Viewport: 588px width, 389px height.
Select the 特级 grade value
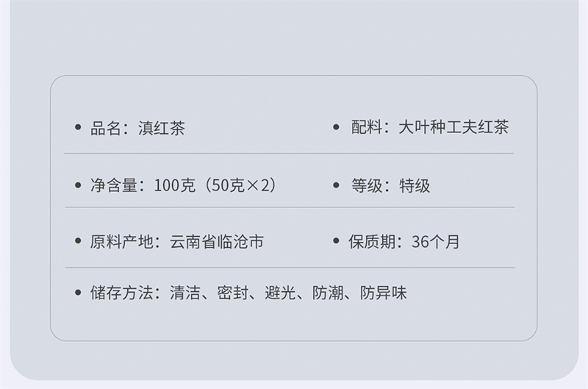coord(415,185)
